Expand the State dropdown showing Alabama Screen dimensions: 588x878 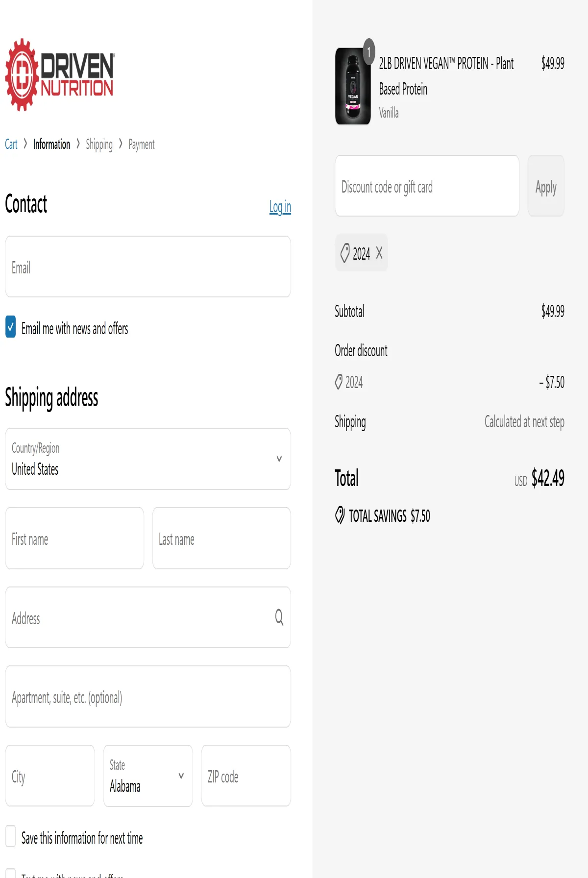pyautogui.click(x=148, y=776)
